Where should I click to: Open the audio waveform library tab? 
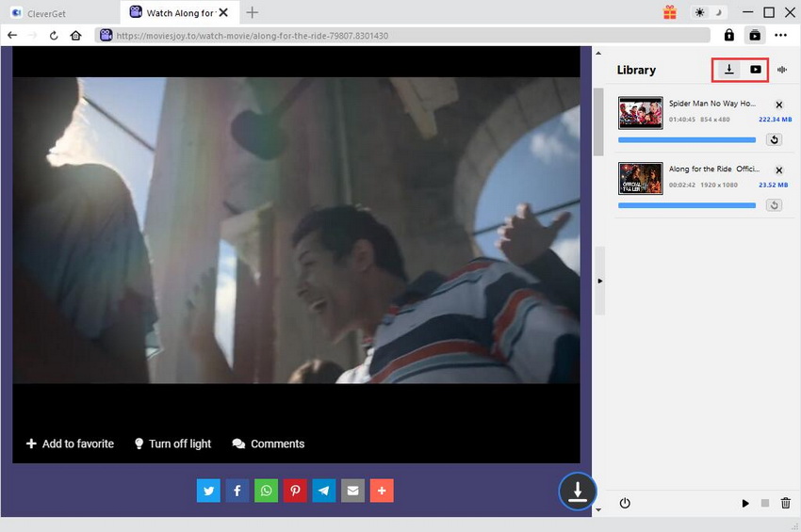pos(782,70)
